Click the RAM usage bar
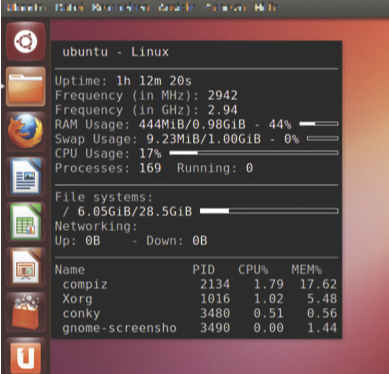 click(319, 124)
